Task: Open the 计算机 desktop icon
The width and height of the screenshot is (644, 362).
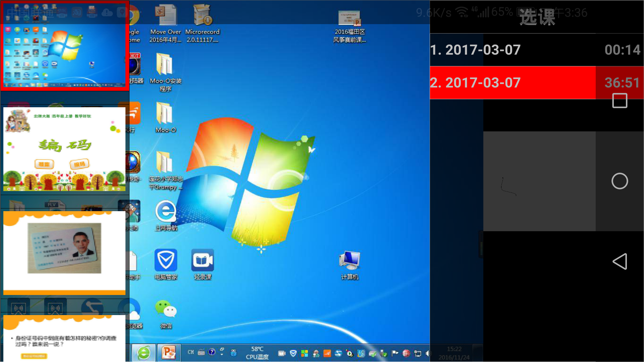Action: [350, 265]
